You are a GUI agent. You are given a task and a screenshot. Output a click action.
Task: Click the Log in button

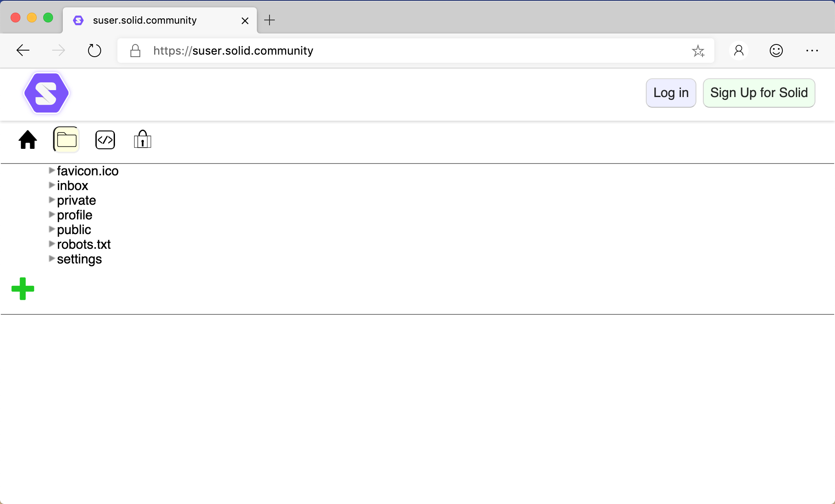(670, 93)
